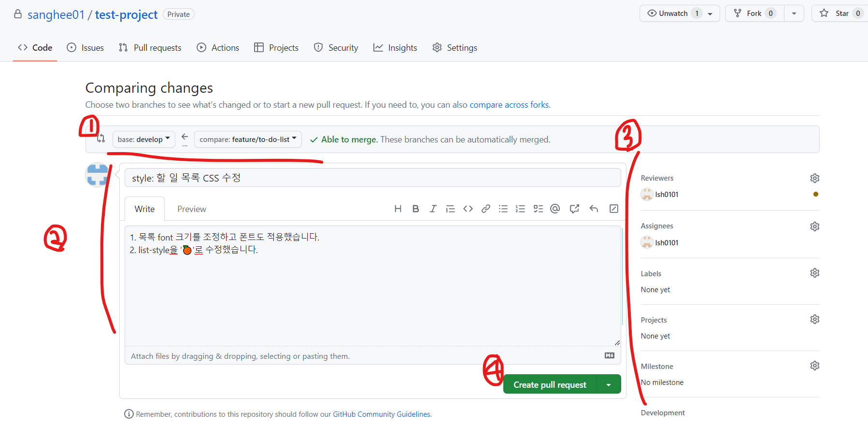This screenshot has height=424, width=868.
Task: Reference an issue with the cross-reference icon
Action: click(574, 209)
